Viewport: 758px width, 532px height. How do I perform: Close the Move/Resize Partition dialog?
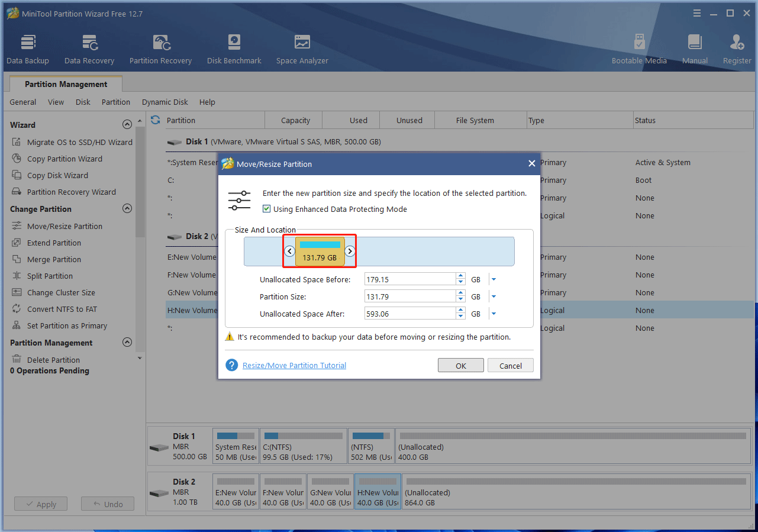point(531,163)
